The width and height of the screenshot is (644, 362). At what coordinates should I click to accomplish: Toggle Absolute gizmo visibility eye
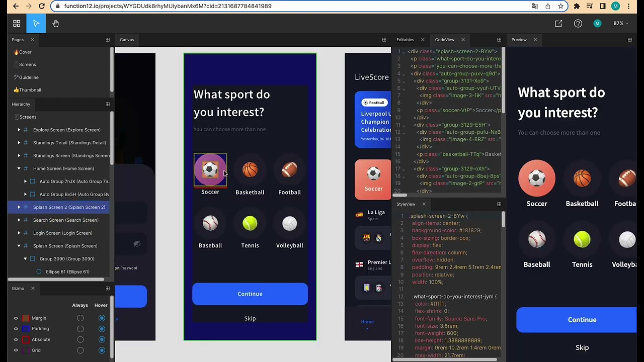coord(16,339)
